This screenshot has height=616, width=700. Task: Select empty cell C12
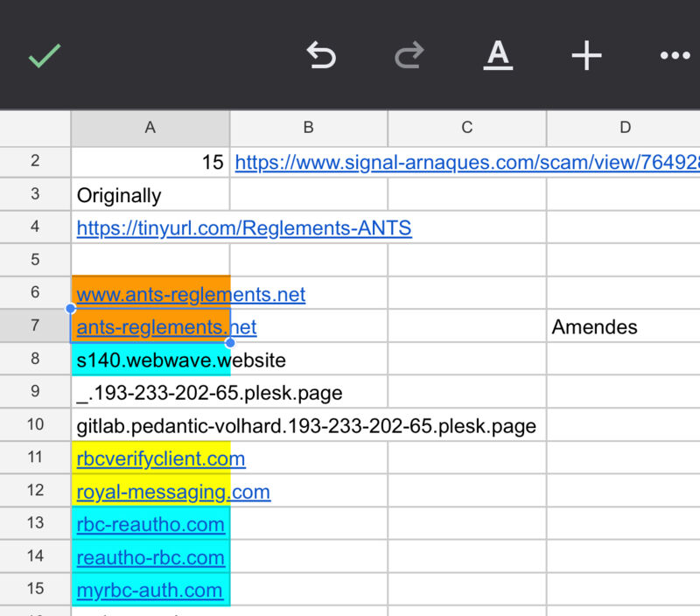(467, 490)
